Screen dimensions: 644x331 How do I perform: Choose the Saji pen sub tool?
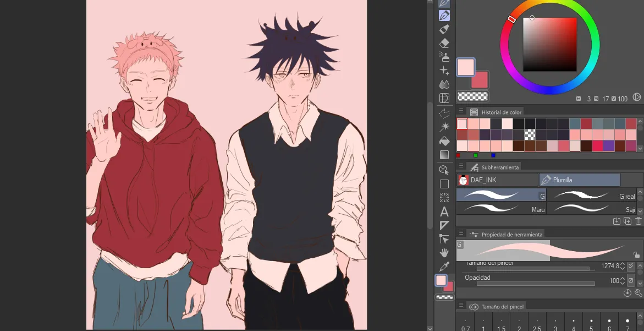tap(591, 208)
